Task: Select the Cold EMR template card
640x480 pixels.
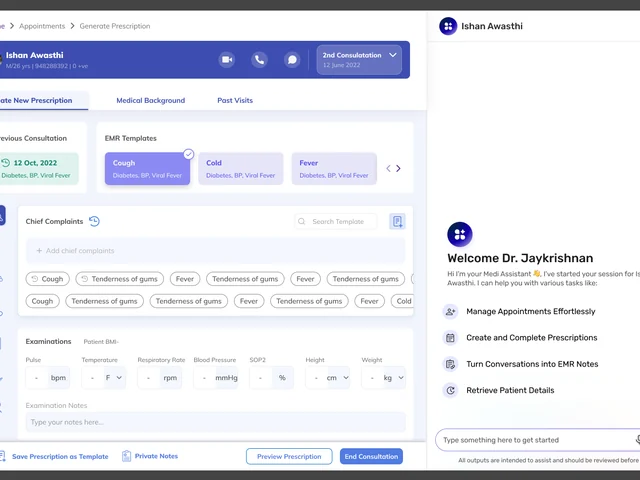Action: tap(240, 169)
